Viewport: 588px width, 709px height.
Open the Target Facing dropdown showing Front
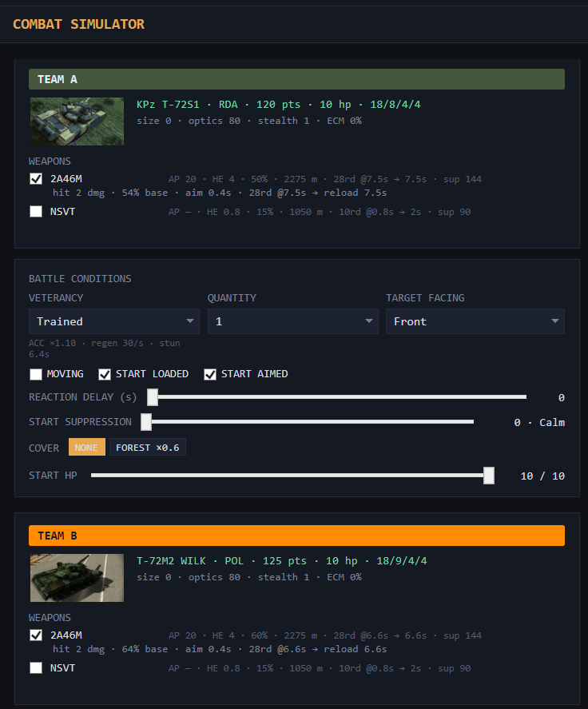475,321
